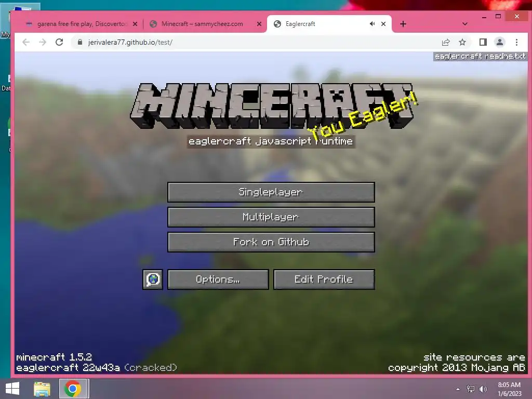Open the Windows Start menu
The image size is (532, 399).
tap(12, 389)
